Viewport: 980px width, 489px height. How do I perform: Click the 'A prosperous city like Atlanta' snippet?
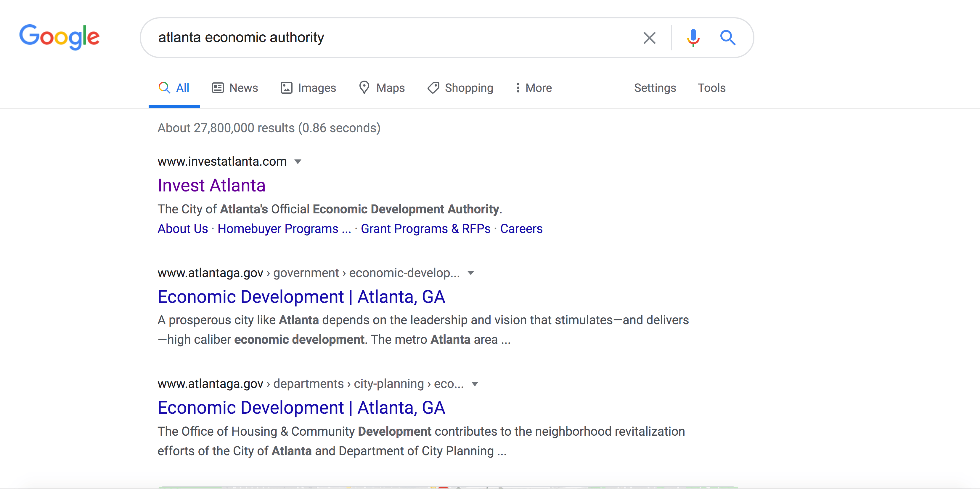423,330
